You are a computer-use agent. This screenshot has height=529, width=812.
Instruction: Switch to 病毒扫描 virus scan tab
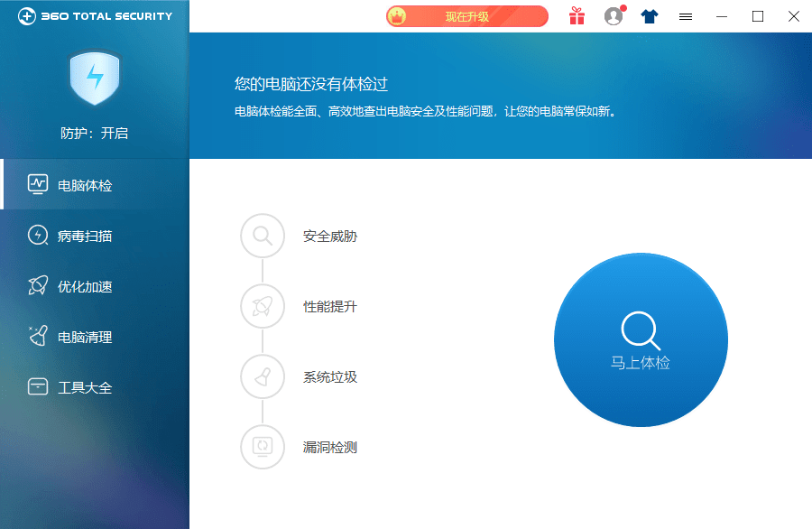(95, 236)
